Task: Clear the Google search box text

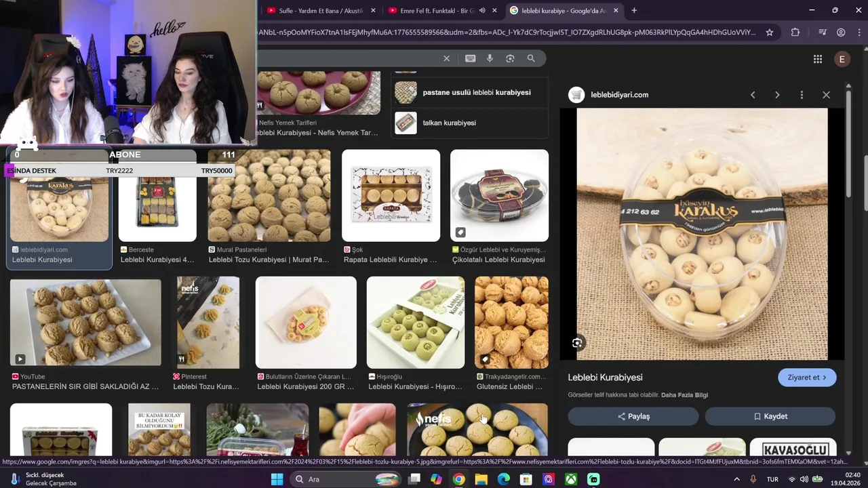Action: coord(446,58)
